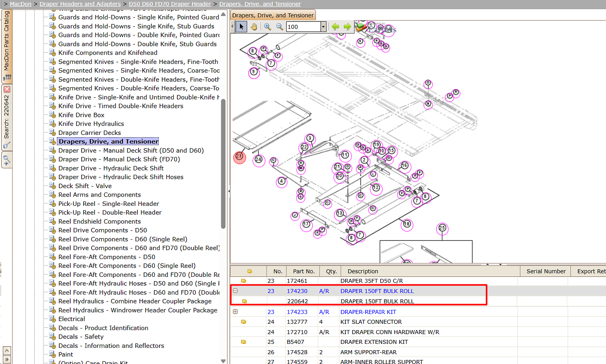Click the zoom value field showing 100

click(x=303, y=27)
